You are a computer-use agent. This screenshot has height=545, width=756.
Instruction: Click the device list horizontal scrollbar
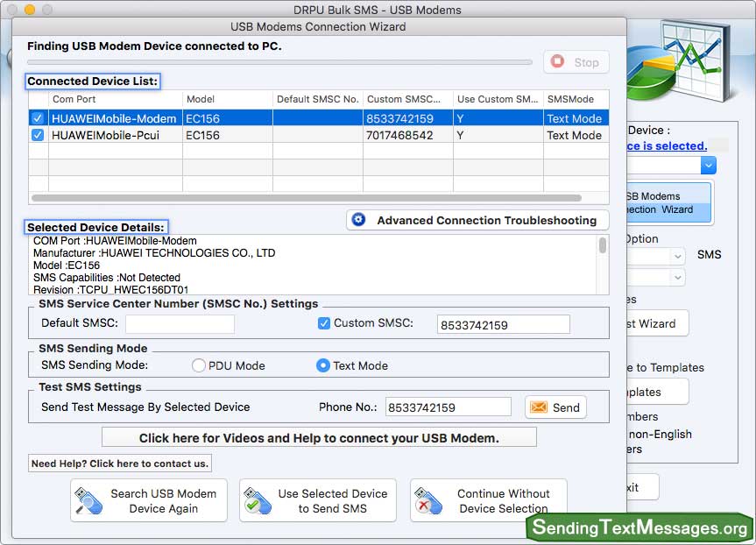coord(306,198)
